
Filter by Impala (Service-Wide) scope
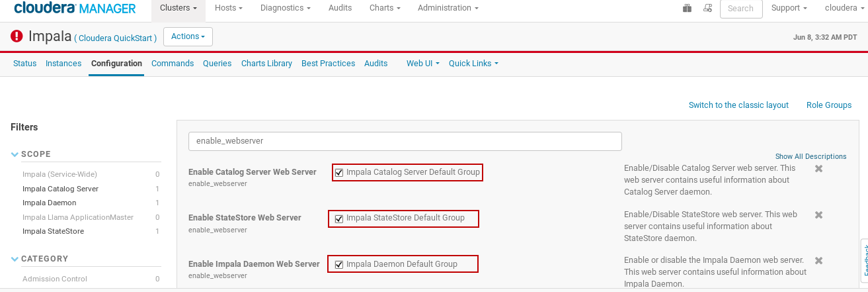point(59,174)
